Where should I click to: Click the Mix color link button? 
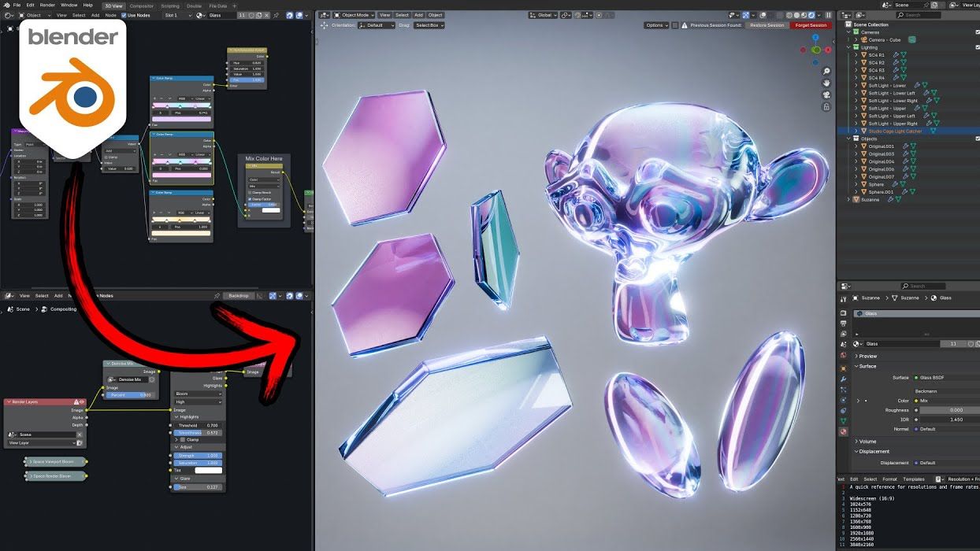[x=946, y=401]
